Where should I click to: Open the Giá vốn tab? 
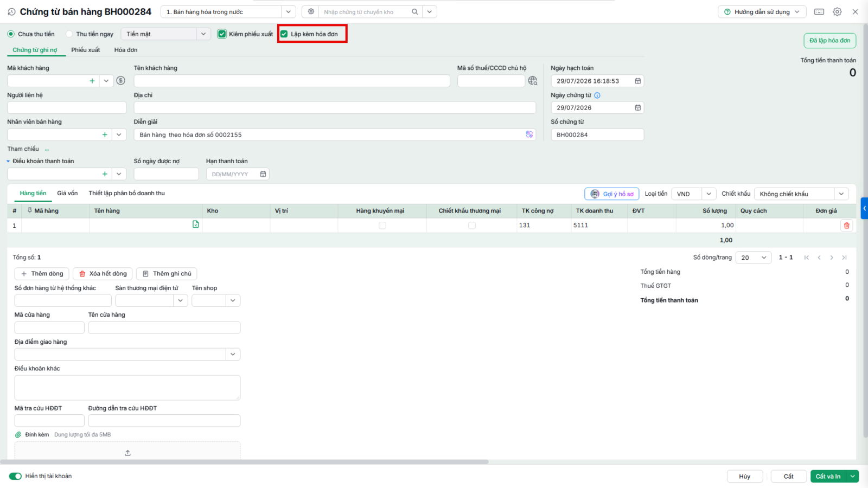pos(67,194)
